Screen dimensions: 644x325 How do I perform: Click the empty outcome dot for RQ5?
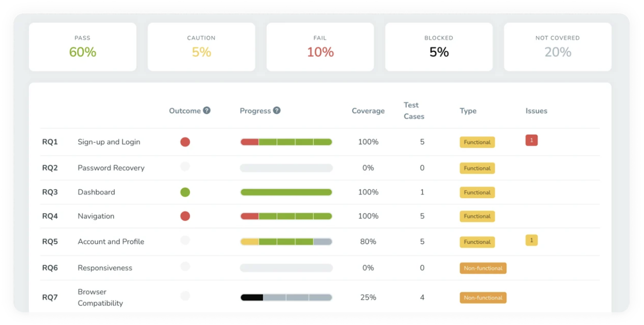[185, 240]
